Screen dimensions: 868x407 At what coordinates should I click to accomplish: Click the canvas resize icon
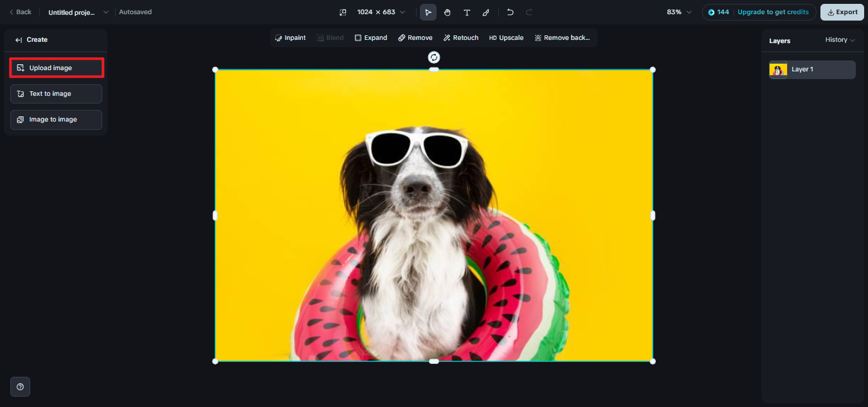point(343,12)
